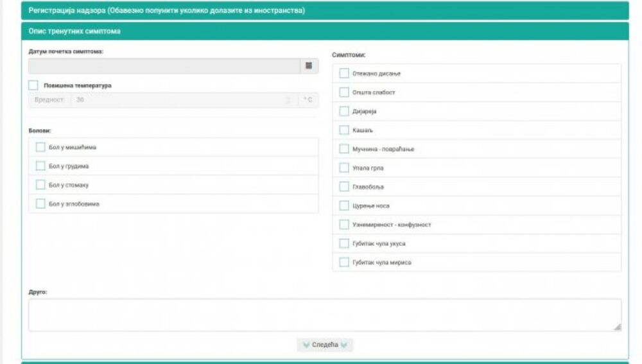Toggle the Општа слабост checkbox
642x364 pixels.
click(344, 92)
